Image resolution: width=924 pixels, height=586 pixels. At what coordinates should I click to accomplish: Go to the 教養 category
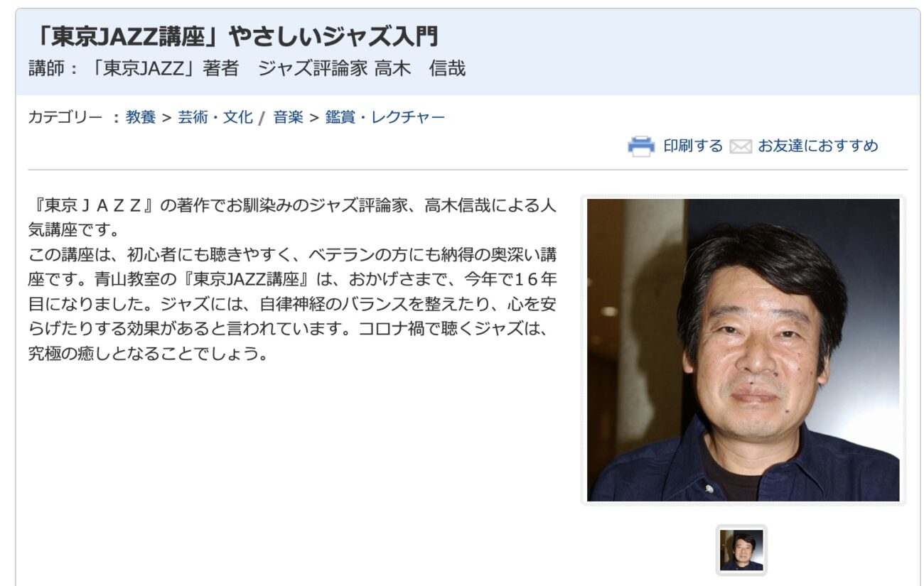[x=141, y=117]
